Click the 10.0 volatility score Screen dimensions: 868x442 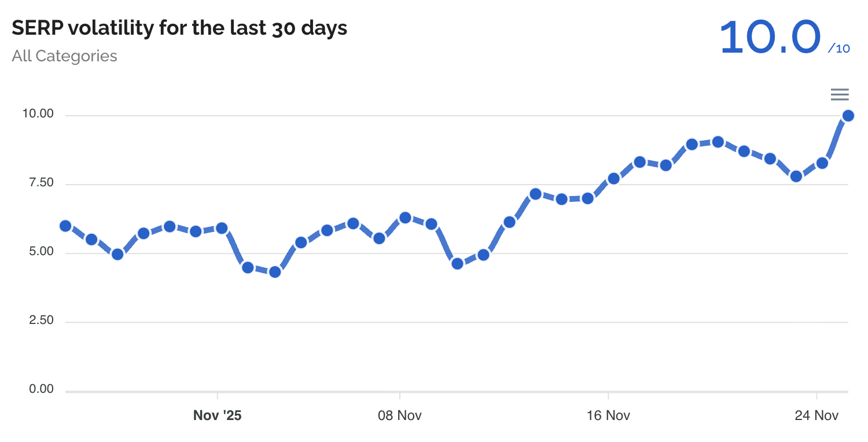pyautogui.click(x=770, y=37)
